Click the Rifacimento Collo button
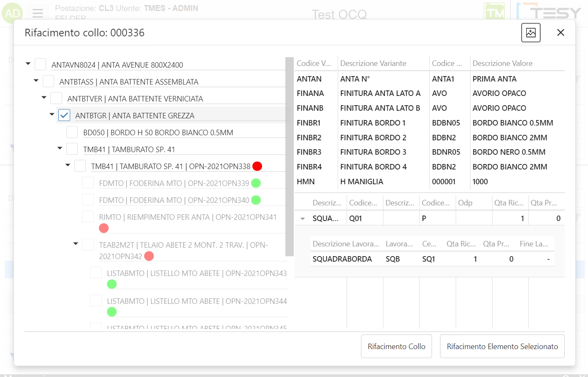The height and width of the screenshot is (377, 588). [x=396, y=347]
